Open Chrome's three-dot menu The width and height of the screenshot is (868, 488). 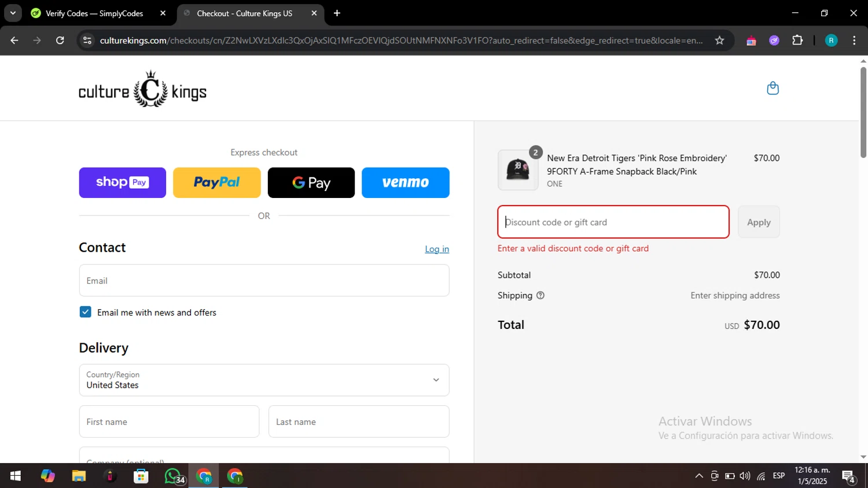(854, 41)
